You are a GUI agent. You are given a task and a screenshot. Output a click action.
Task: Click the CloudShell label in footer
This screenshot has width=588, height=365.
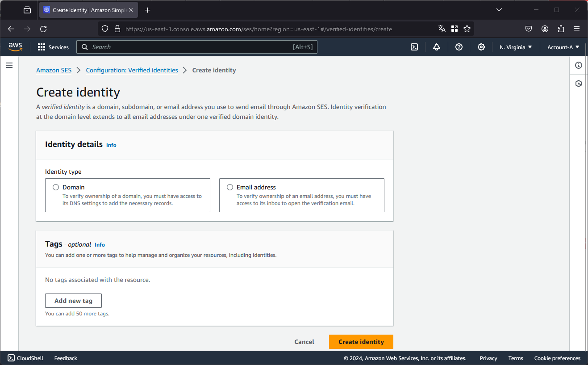click(x=30, y=358)
